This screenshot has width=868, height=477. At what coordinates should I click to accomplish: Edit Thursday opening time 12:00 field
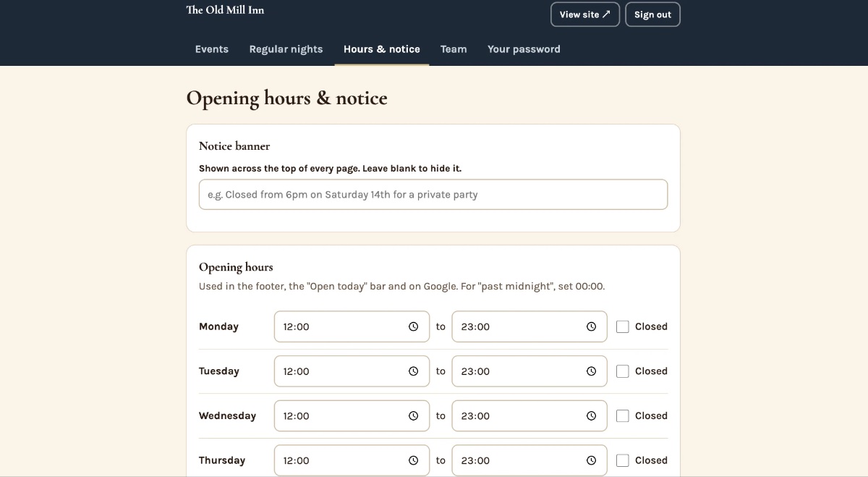[352, 460]
